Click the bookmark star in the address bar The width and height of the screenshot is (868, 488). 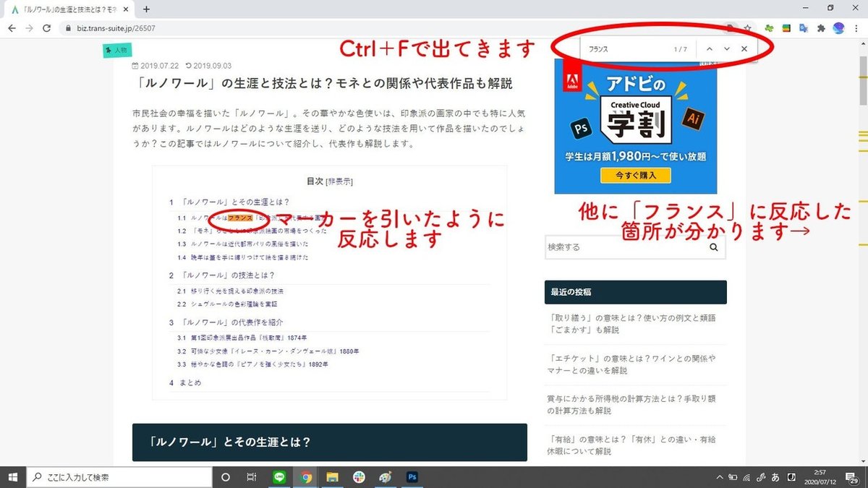748,27
